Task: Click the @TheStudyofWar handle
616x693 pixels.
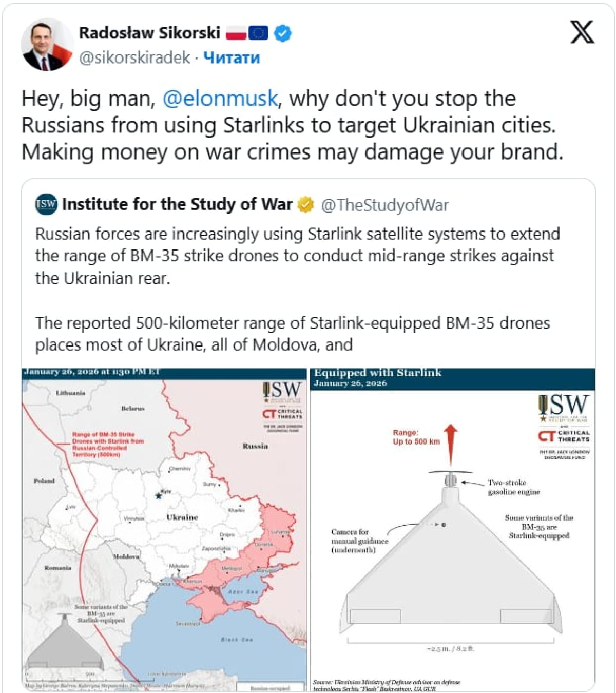Action: coord(384,205)
